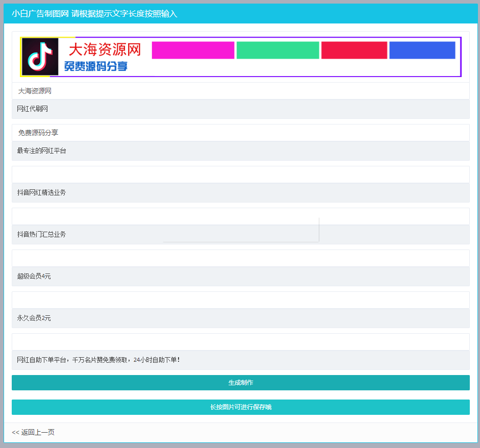Click the blue 免费源码分享 banner subtitle
This screenshot has height=448, width=480.
[96, 66]
